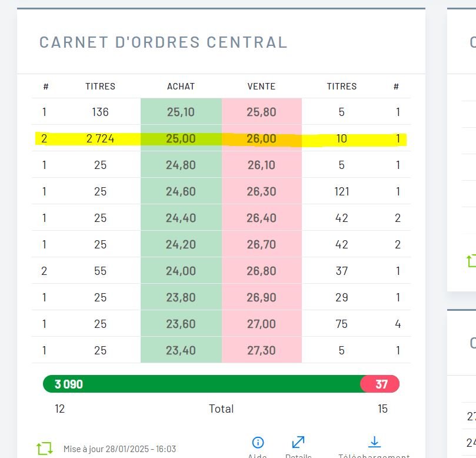
Task: Click the best ask price 25,80
Action: [261, 112]
